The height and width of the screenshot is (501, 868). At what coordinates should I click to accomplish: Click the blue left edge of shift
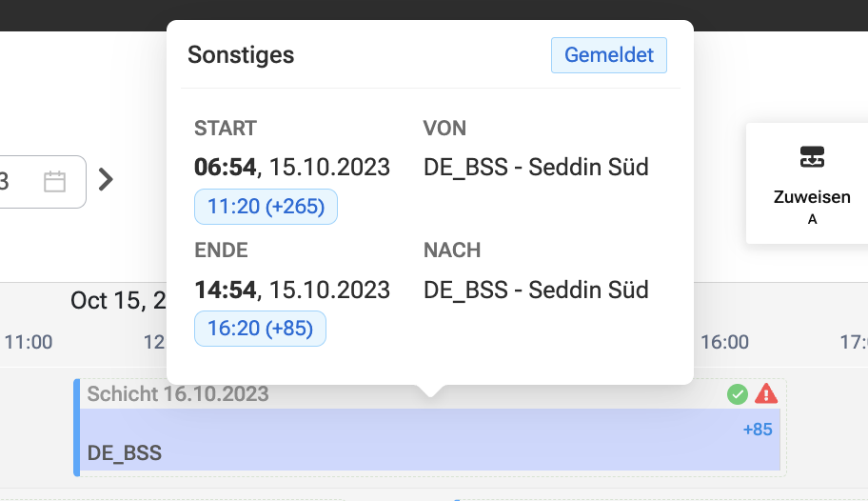click(x=77, y=428)
